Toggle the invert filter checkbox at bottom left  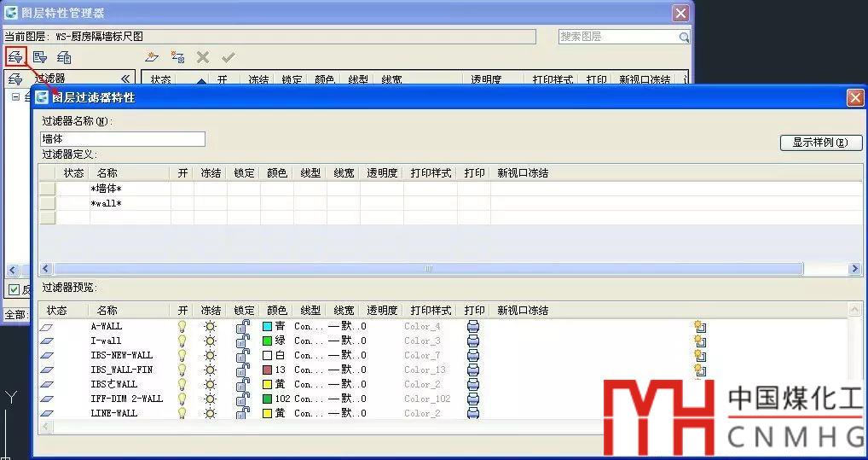(14, 289)
